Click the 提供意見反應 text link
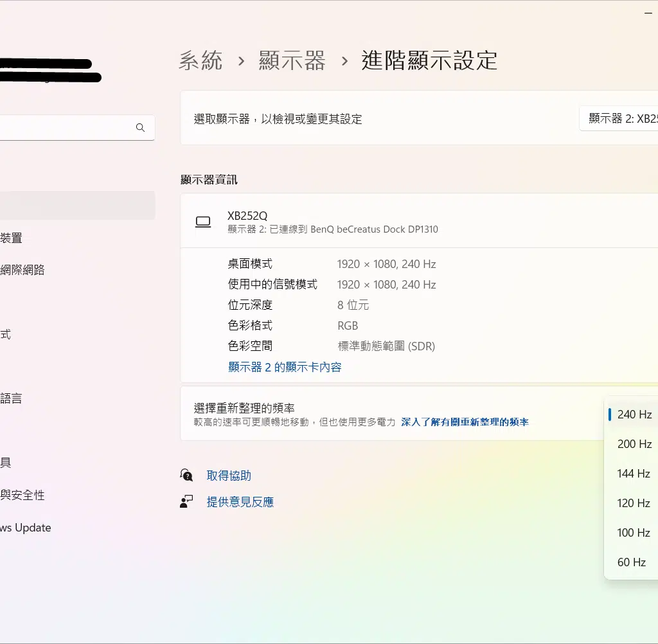 (x=240, y=502)
